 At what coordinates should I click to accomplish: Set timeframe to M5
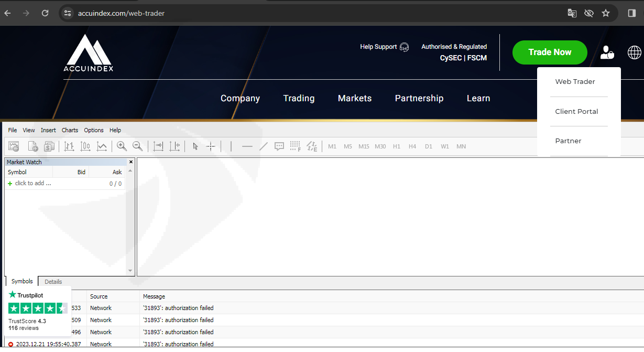tap(348, 146)
